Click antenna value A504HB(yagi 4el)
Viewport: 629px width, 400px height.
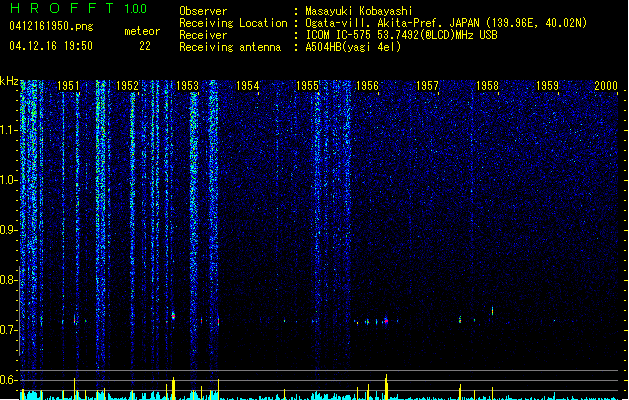tap(353, 47)
